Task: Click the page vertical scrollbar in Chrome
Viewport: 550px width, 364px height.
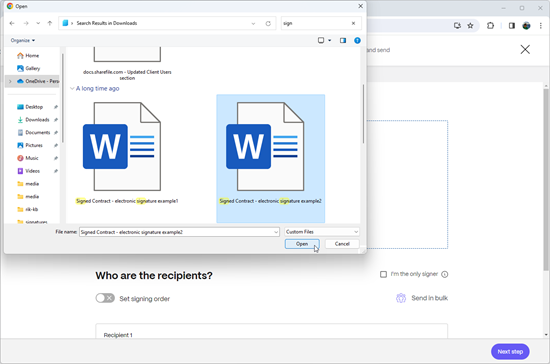Action: coord(546,179)
